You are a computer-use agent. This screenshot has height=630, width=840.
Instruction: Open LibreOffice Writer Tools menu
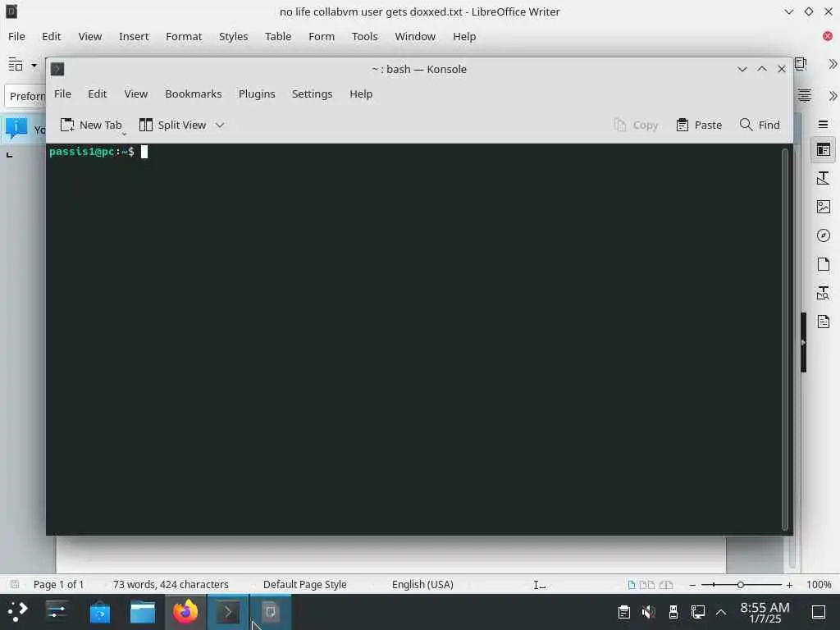pyautogui.click(x=364, y=36)
